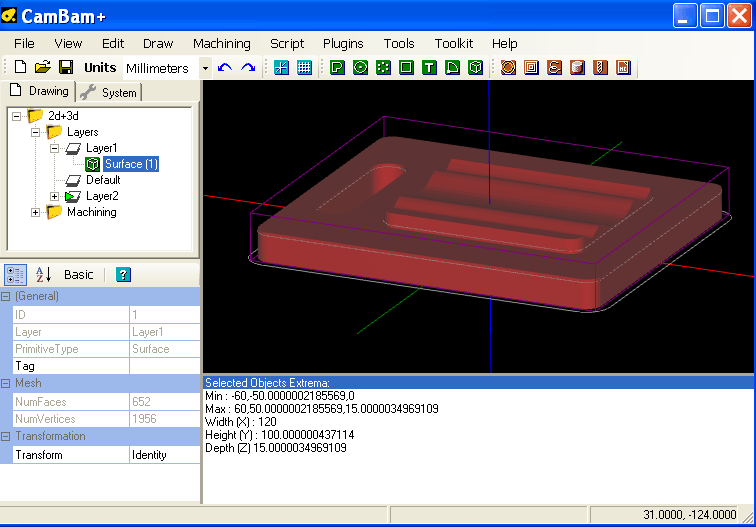Toggle the grid display toolbar button
Image resolution: width=756 pixels, height=527 pixels.
(304, 67)
